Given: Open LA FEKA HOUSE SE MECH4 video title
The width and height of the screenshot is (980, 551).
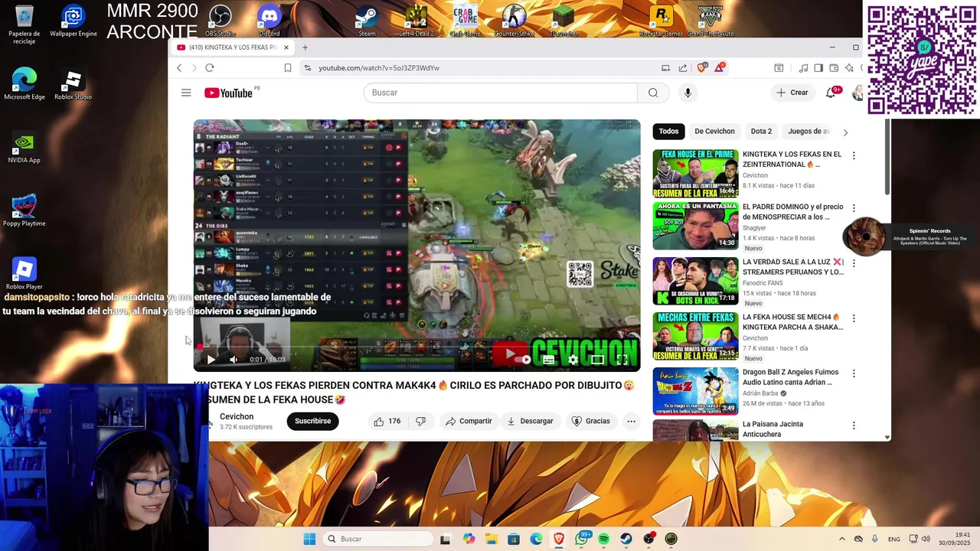Looking at the screenshot, I should click(x=792, y=322).
